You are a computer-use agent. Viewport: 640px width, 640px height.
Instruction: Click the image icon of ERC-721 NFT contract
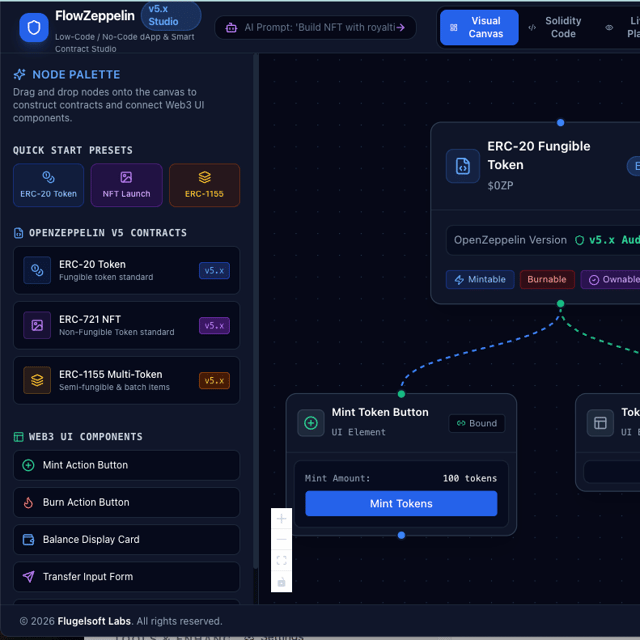click(x=37, y=325)
